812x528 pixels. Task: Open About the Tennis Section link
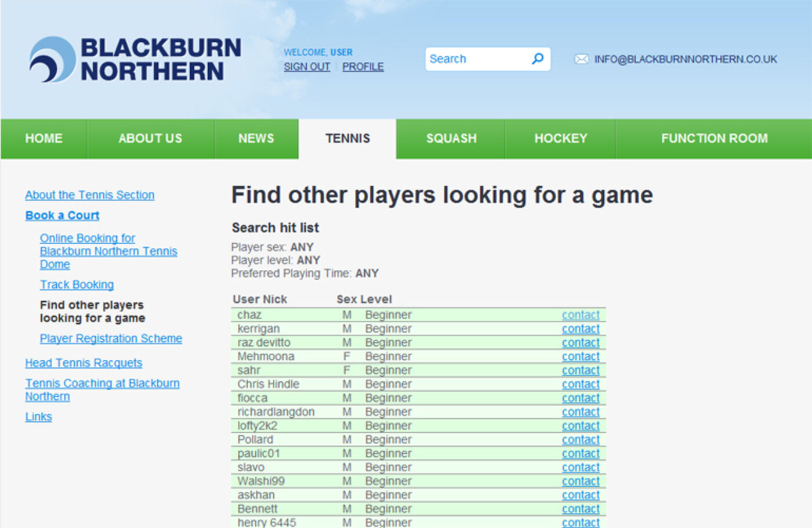click(90, 195)
